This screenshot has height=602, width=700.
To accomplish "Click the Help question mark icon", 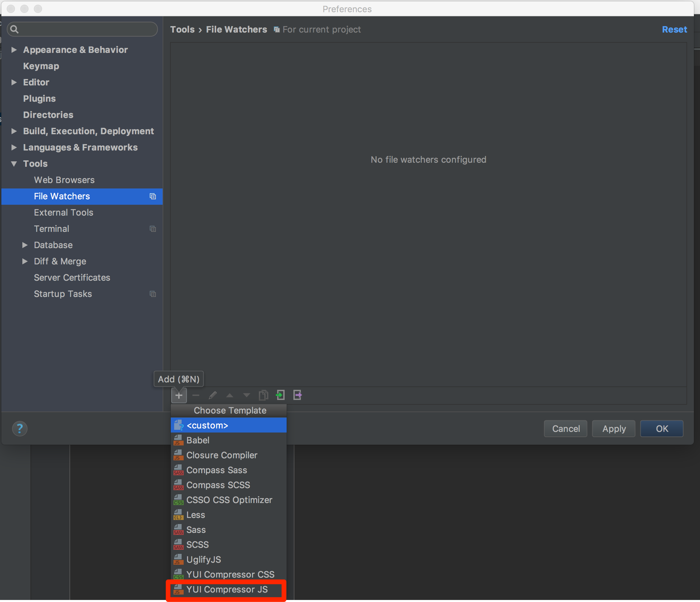I will point(20,428).
